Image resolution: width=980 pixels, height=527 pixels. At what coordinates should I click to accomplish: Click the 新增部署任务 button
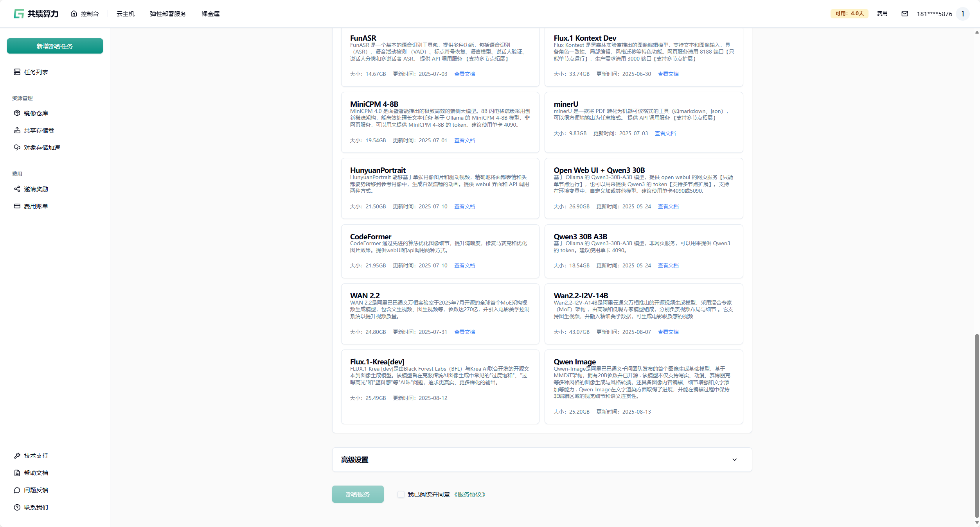click(55, 46)
